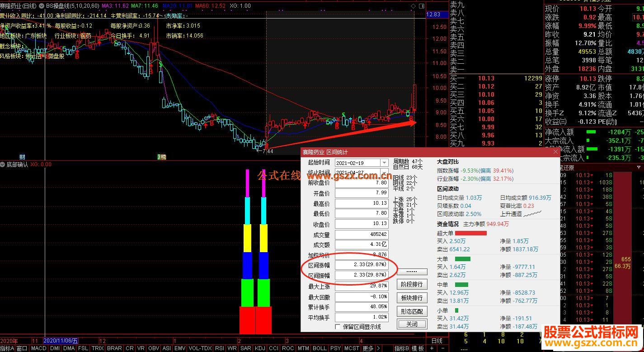This screenshot has height=352, width=644.
Task: Open the 起始时间 date dropdown
Action: pyautogui.click(x=384, y=163)
